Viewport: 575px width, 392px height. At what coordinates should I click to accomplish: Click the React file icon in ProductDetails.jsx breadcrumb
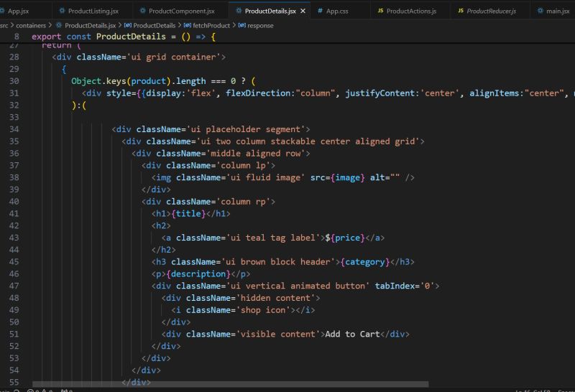pyautogui.click(x=59, y=25)
